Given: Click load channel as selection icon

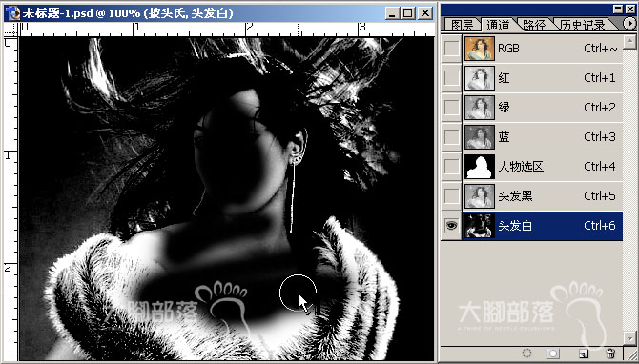Looking at the screenshot, I should pyautogui.click(x=526, y=353).
